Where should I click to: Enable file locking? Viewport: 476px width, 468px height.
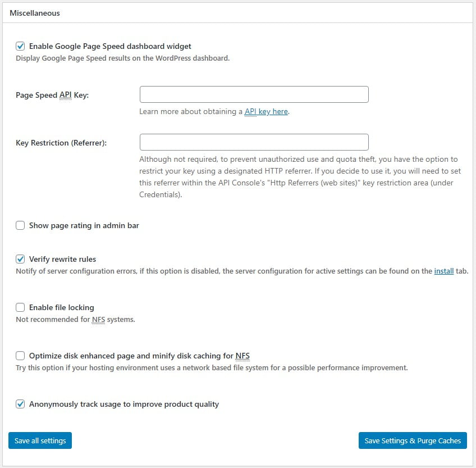click(x=20, y=307)
